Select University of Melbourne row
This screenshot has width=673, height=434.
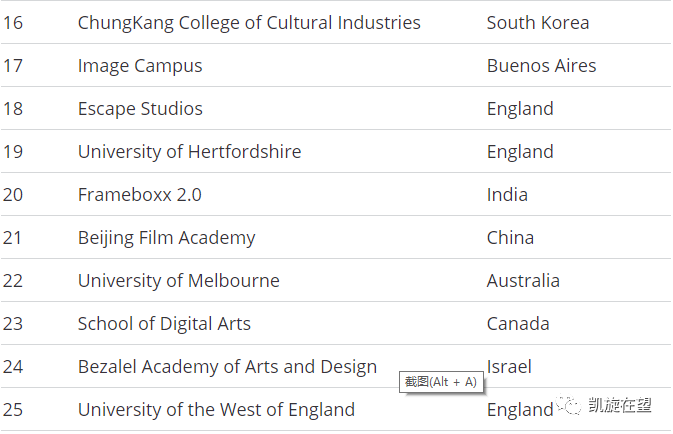click(336, 280)
